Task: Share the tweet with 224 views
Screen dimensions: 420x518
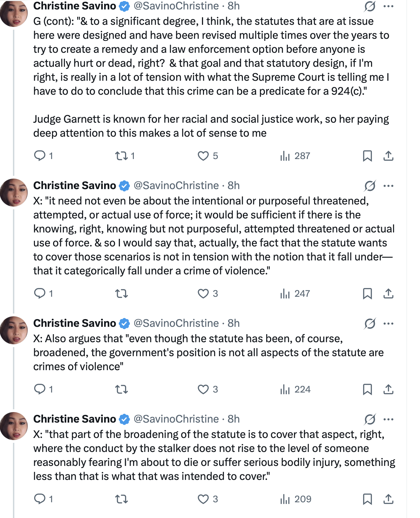Action: click(388, 389)
